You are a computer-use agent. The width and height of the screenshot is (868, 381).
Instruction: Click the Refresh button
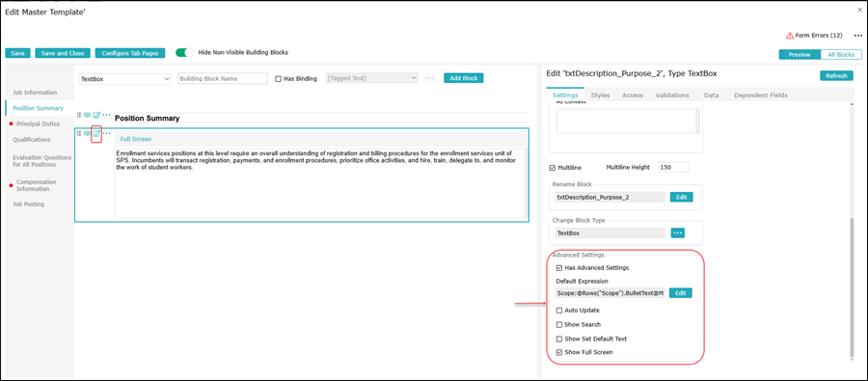click(x=836, y=76)
